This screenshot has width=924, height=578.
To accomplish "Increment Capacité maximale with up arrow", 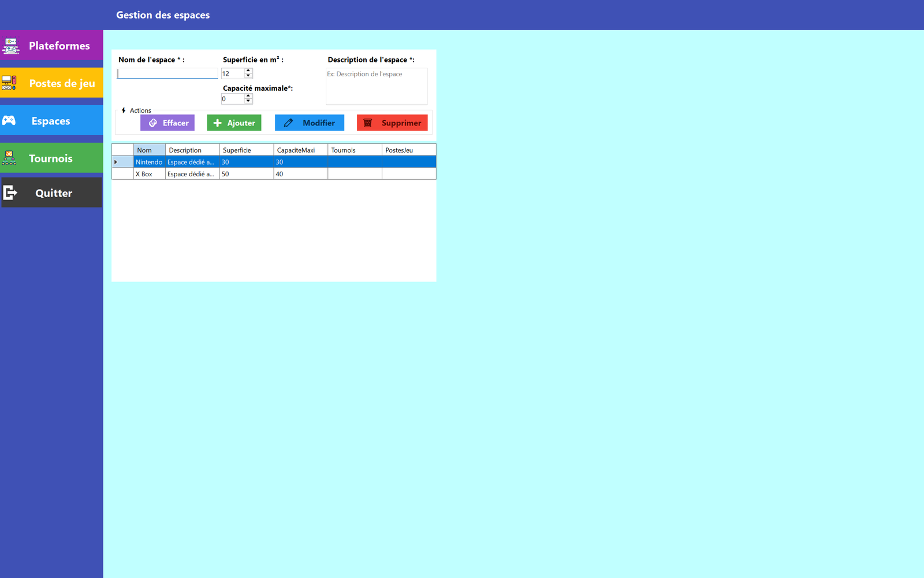I will tap(248, 96).
